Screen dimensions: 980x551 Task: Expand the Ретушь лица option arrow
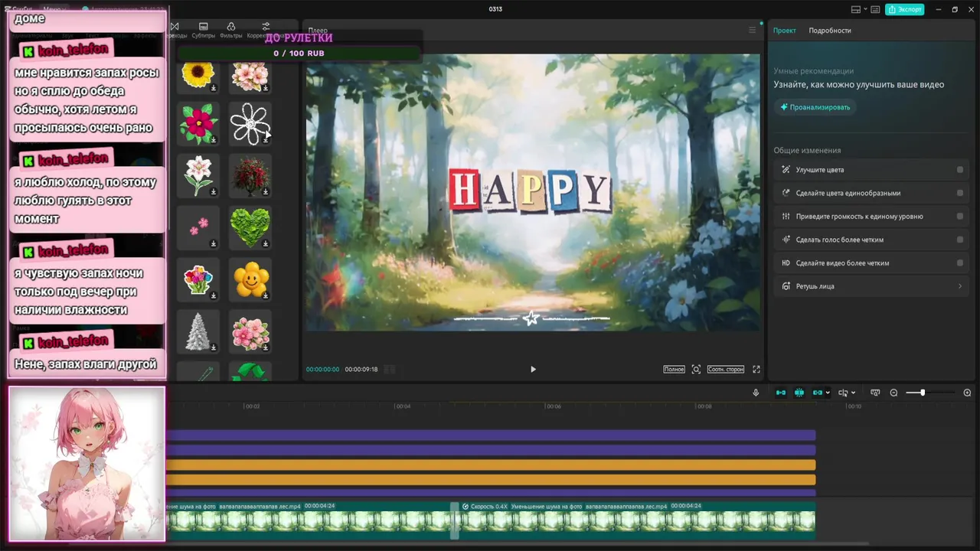pyautogui.click(x=960, y=286)
